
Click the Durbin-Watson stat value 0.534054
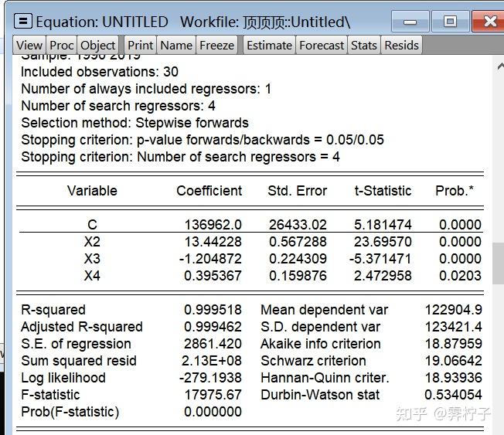[453, 395]
